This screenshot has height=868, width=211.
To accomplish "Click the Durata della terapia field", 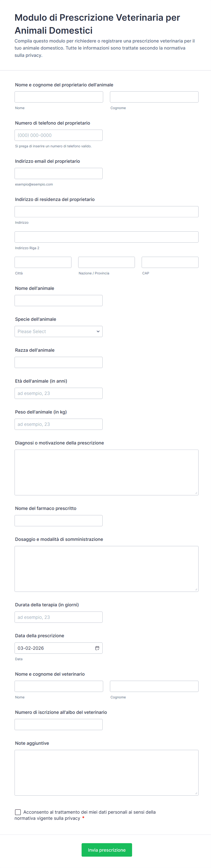I will [59, 617].
